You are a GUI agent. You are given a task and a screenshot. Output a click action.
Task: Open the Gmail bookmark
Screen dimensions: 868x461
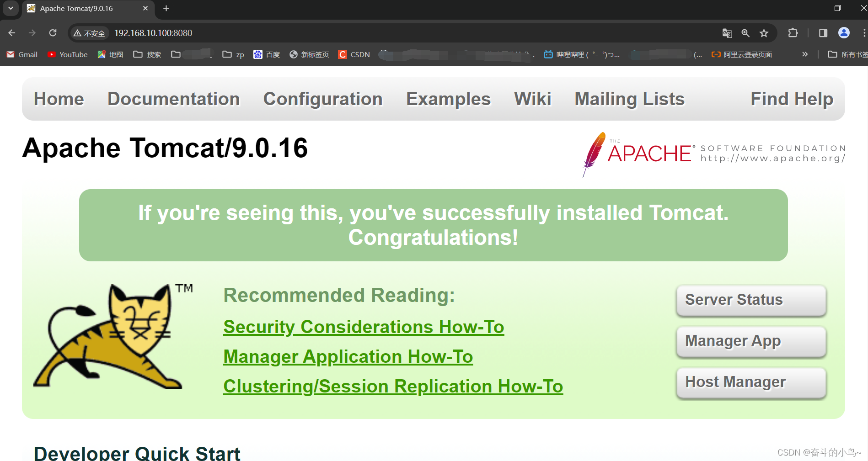coord(22,54)
